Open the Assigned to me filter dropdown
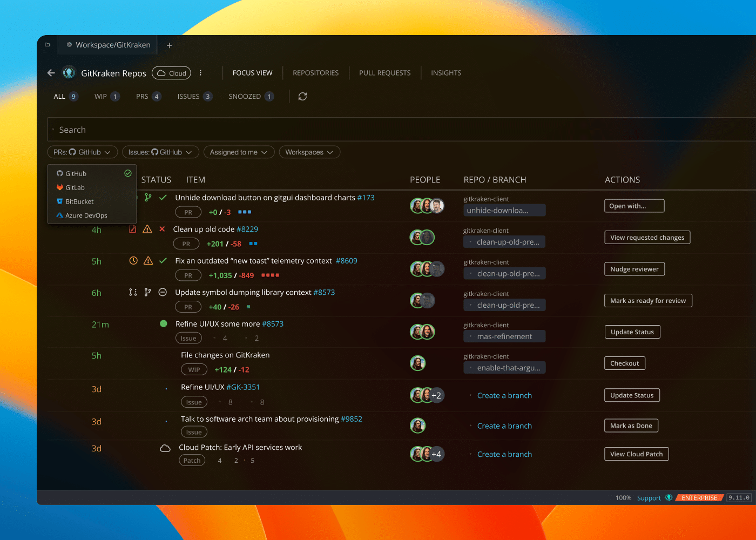The height and width of the screenshot is (540, 756). click(239, 152)
